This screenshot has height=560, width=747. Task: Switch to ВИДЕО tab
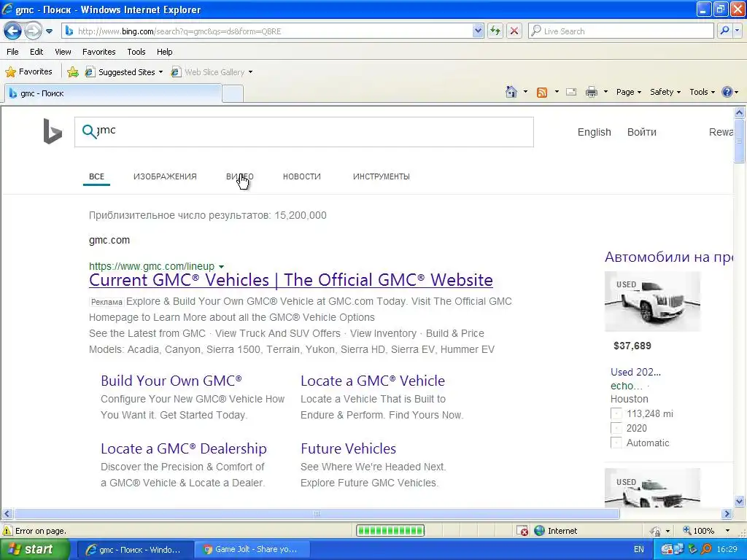click(239, 176)
